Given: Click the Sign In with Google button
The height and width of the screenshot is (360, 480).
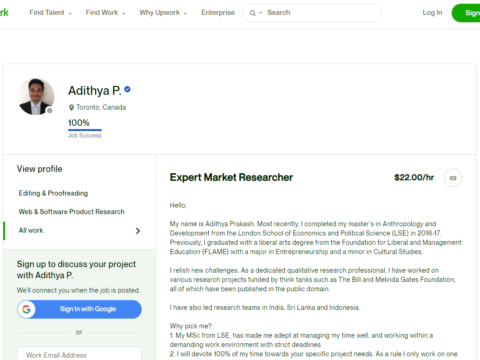Looking at the screenshot, I should 79,309.
